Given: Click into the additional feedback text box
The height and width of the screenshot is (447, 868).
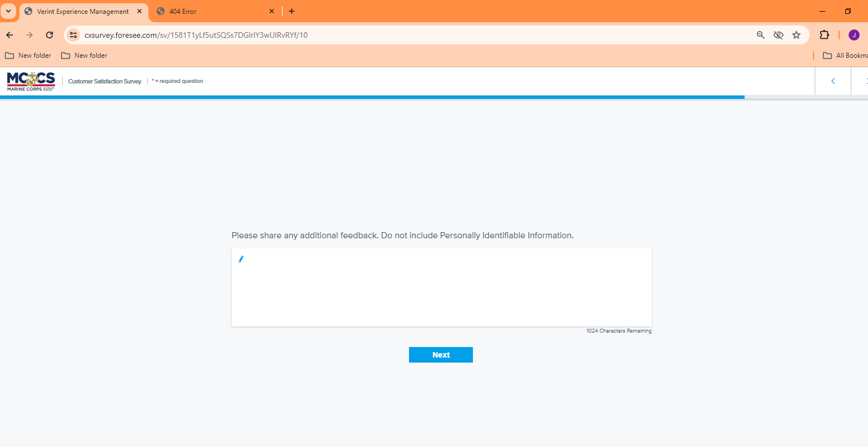Looking at the screenshot, I should tap(441, 287).
